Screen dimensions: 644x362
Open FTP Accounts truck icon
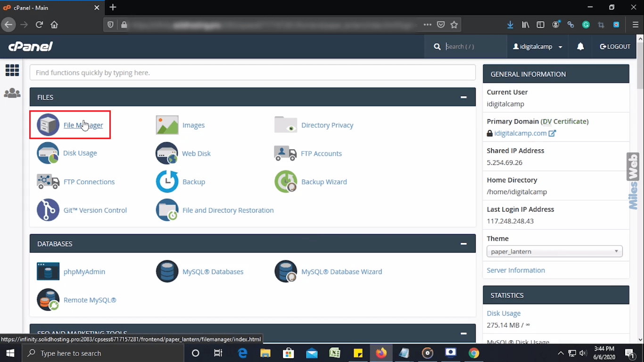(285, 153)
